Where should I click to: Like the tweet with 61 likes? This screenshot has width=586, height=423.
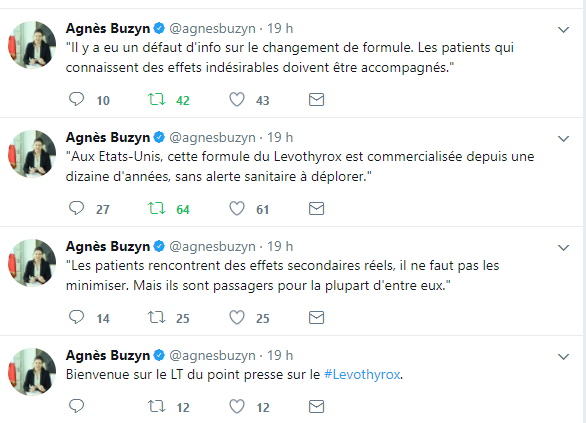237,209
